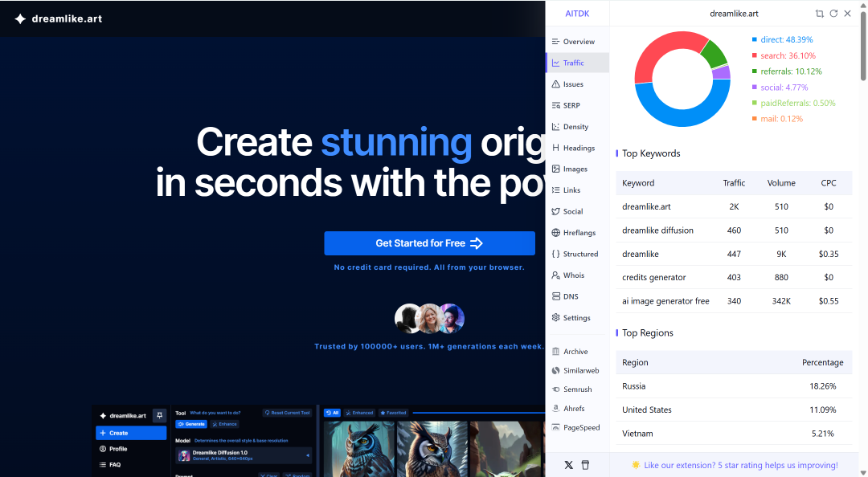Select the Favorited filter in preview
Image resolution: width=868 pixels, height=477 pixels.
393,413
